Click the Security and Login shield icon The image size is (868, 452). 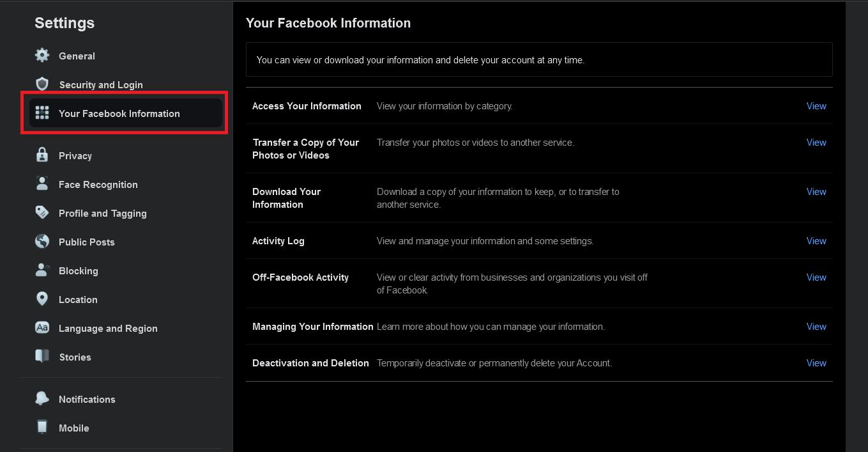pos(42,84)
